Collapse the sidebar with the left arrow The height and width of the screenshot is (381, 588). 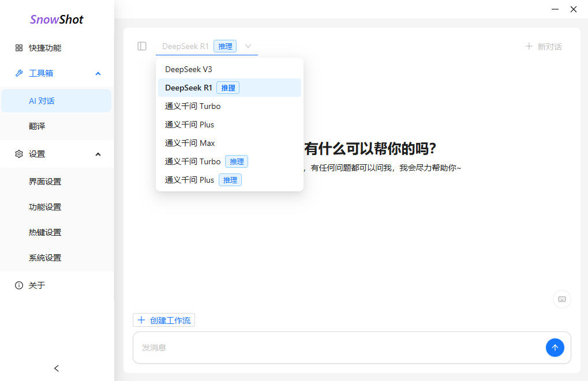coord(56,368)
